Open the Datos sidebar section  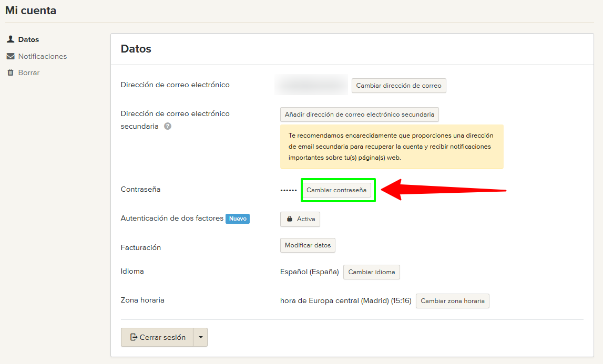[x=28, y=39]
